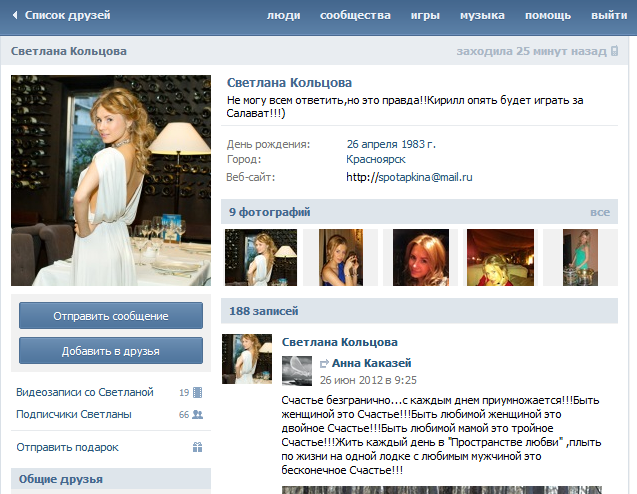Open the Подписчики Светланы link
Image resolution: width=637 pixels, height=494 pixels.
(74, 414)
